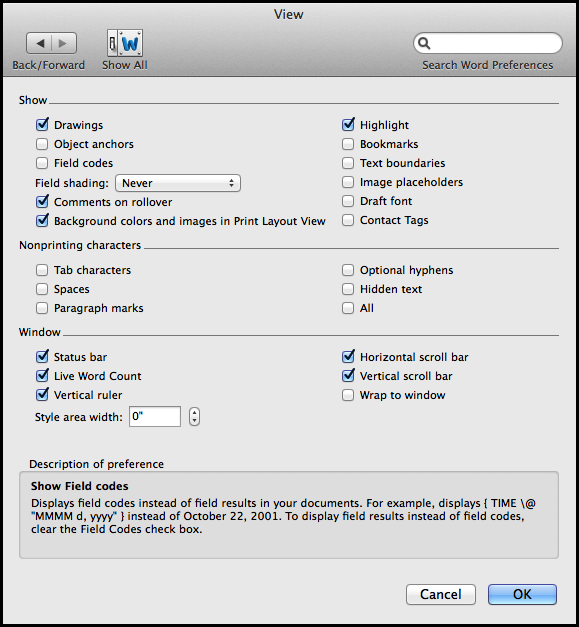Toggle Background colors and images in Print Layout View

(x=42, y=221)
